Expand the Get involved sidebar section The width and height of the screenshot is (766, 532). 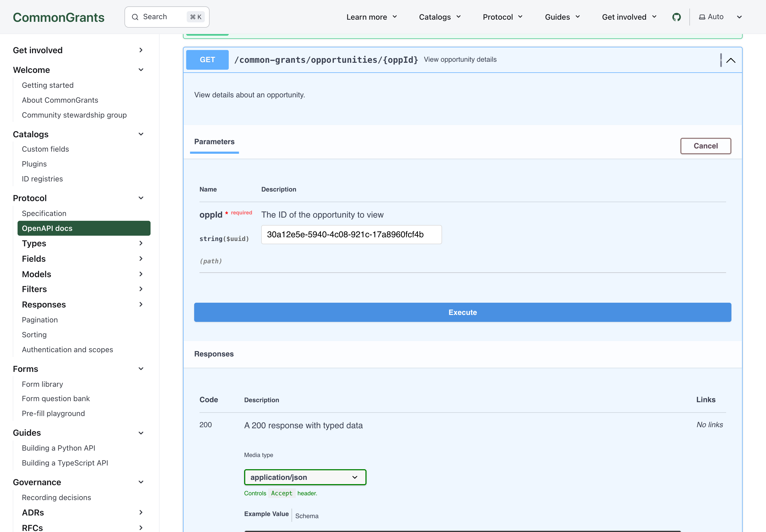pos(141,50)
